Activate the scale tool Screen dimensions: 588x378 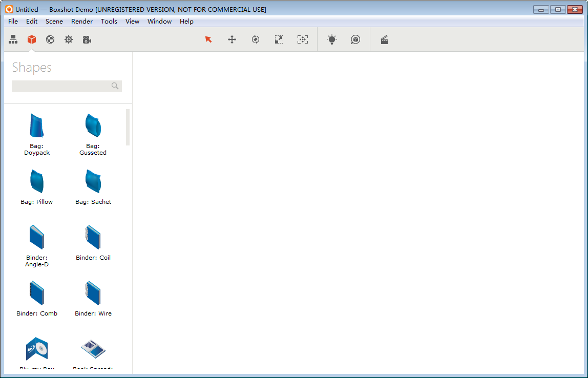(279, 39)
